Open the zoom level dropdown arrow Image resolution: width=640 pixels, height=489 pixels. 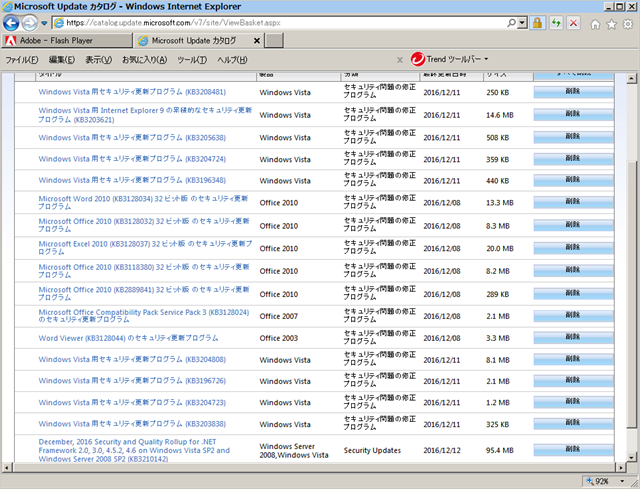click(622, 481)
